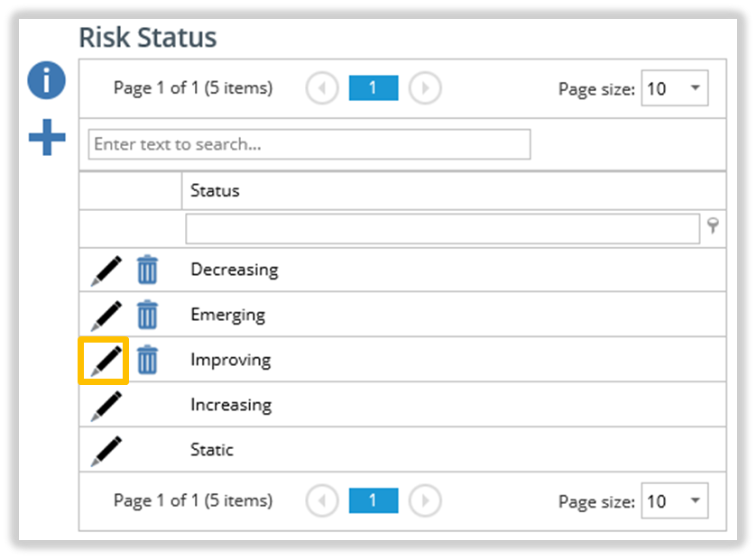Image resolution: width=756 pixels, height=559 pixels.
Task: Select page 1 in the top pager
Action: [x=373, y=87]
